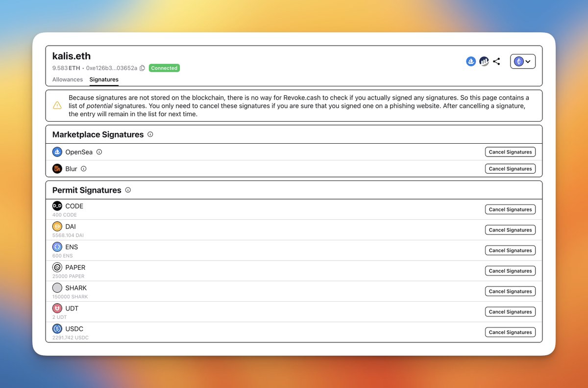Click the USDC token icon
This screenshot has width=588, height=388.
57,329
